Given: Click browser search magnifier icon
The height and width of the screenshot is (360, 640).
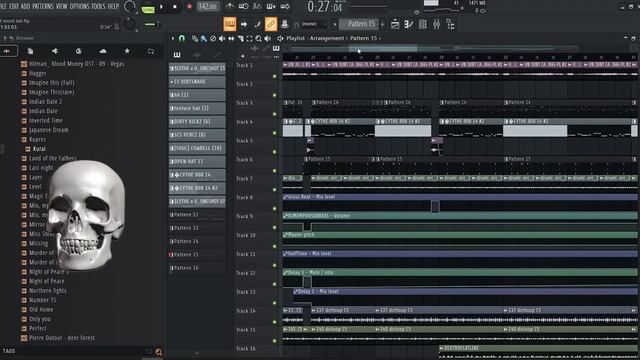Looking at the screenshot, I should pyautogui.click(x=158, y=352).
